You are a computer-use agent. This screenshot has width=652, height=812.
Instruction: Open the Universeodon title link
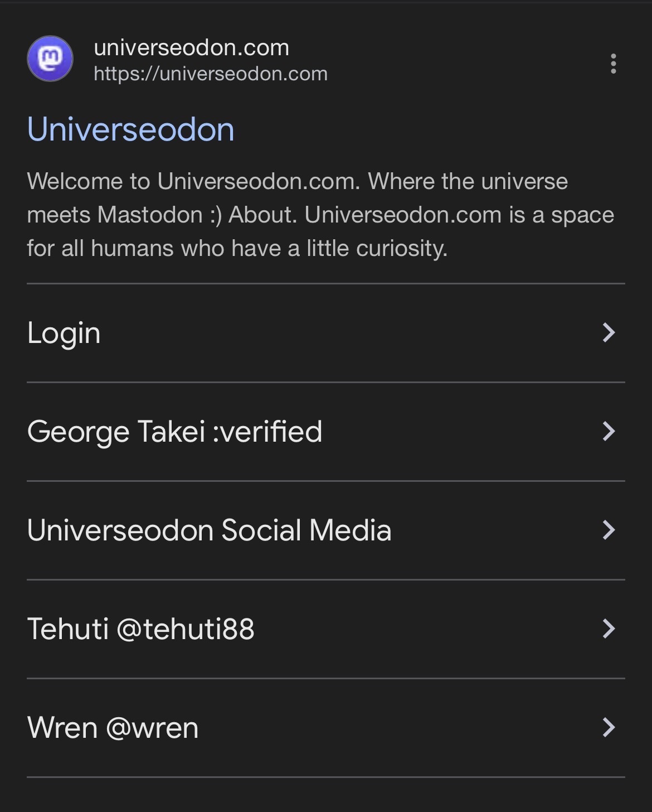coord(130,129)
